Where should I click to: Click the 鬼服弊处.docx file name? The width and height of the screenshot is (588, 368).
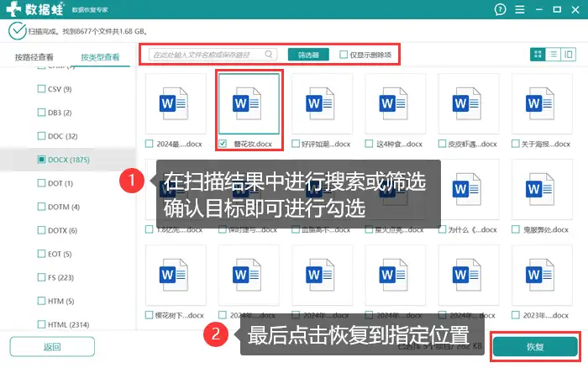pos(546,229)
